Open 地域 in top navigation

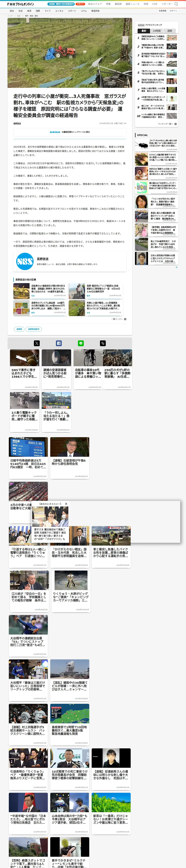click(x=146, y=4)
